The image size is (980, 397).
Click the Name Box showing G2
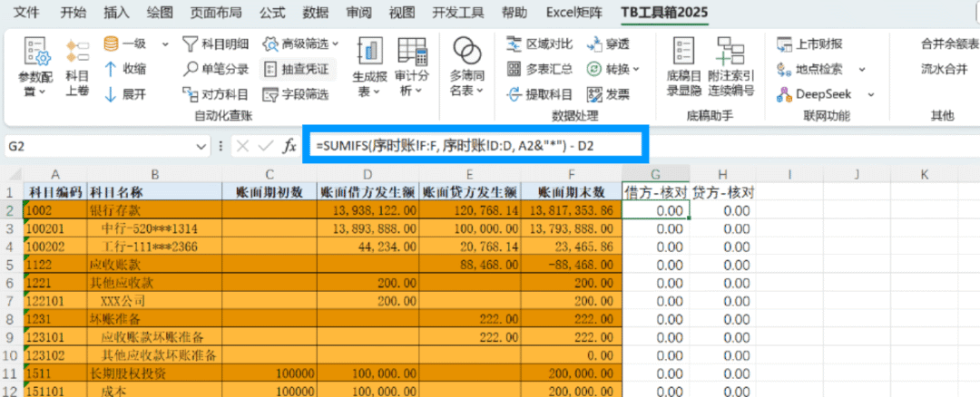pos(100,147)
